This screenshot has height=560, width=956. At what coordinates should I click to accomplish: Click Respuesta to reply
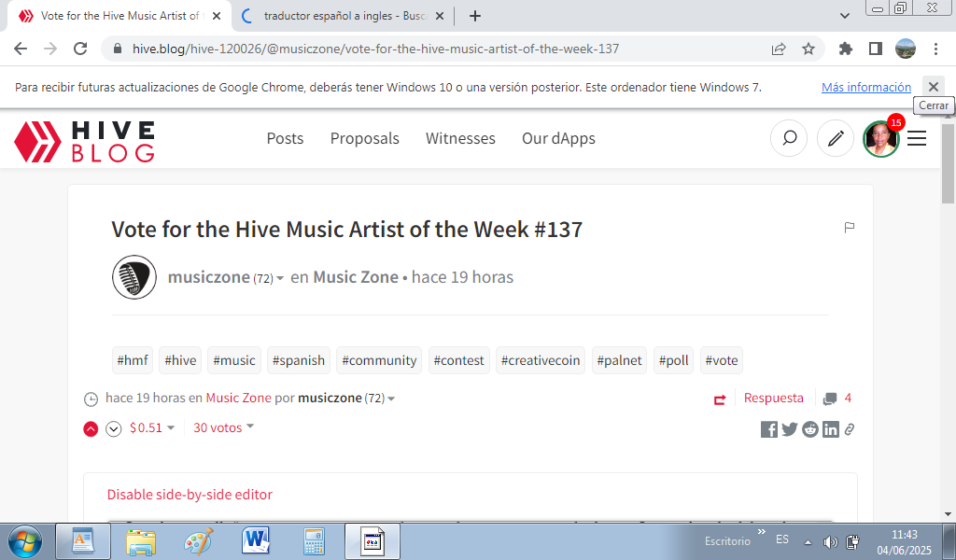pos(773,398)
